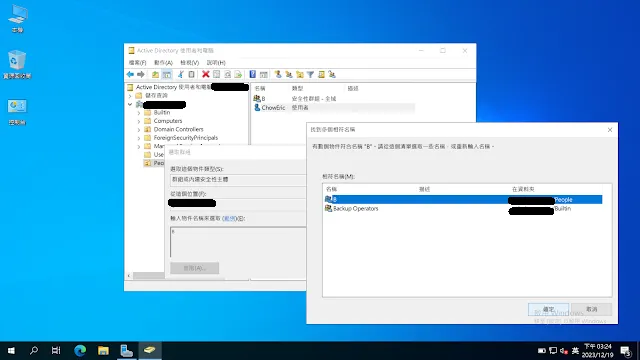Screen dimensions: 640x360
Task: Open Properties from the toolbar icon
Action: tap(217, 74)
